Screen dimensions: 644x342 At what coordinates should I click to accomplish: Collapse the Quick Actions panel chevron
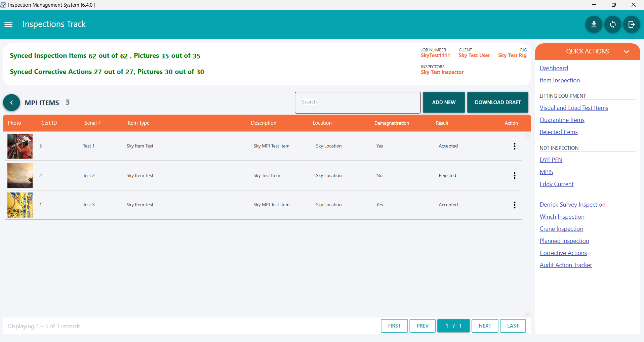[626, 52]
